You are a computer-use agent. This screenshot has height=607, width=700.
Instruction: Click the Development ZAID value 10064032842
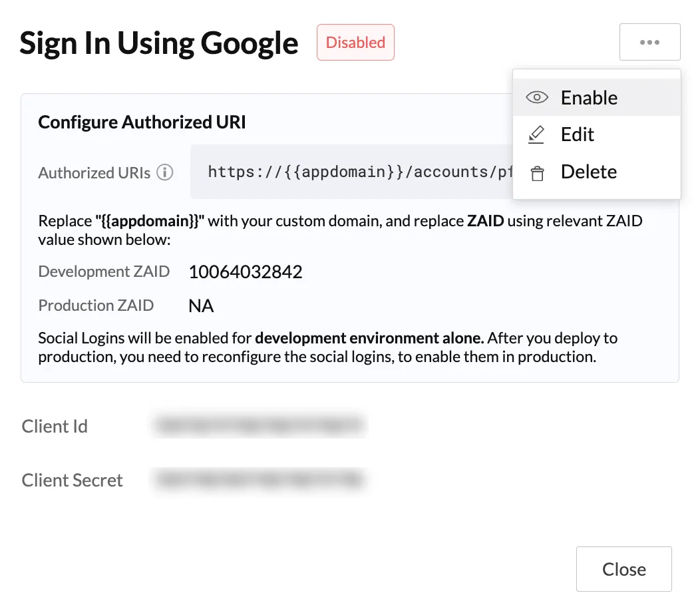pos(246,272)
